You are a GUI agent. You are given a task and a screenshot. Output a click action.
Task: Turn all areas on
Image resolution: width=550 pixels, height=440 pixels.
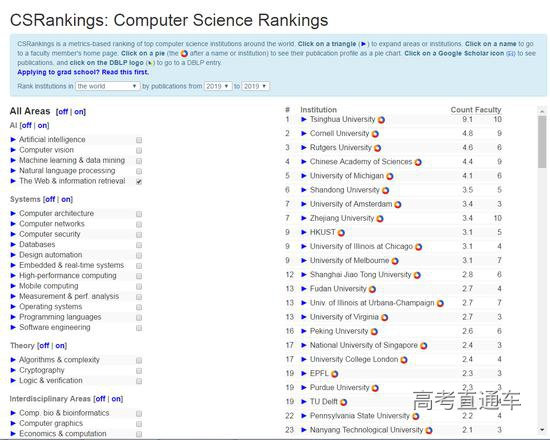pyautogui.click(x=79, y=112)
